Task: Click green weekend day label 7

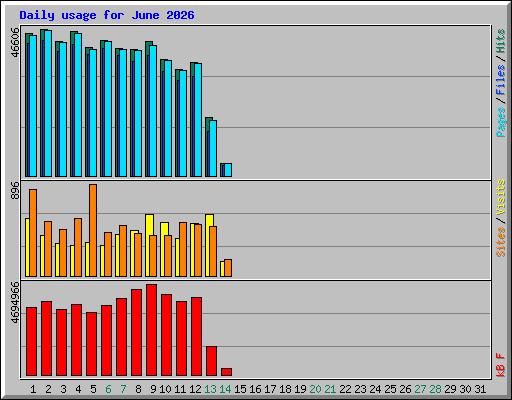Action: [x=123, y=389]
